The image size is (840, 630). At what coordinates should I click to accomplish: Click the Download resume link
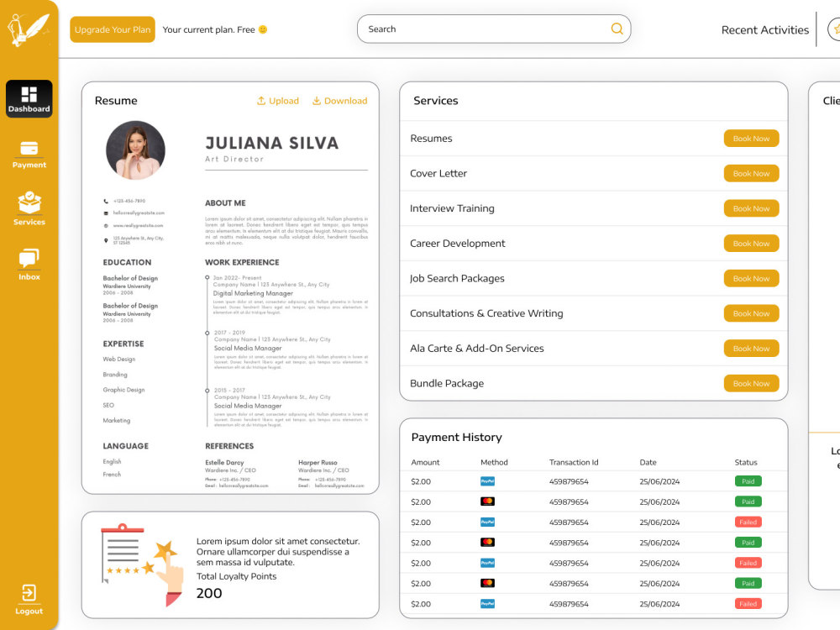pyautogui.click(x=339, y=101)
